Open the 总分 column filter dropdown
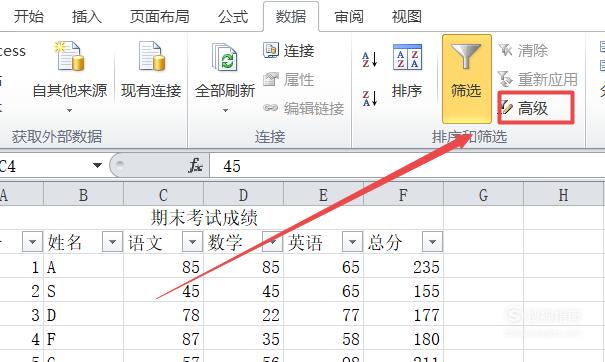 pyautogui.click(x=432, y=242)
